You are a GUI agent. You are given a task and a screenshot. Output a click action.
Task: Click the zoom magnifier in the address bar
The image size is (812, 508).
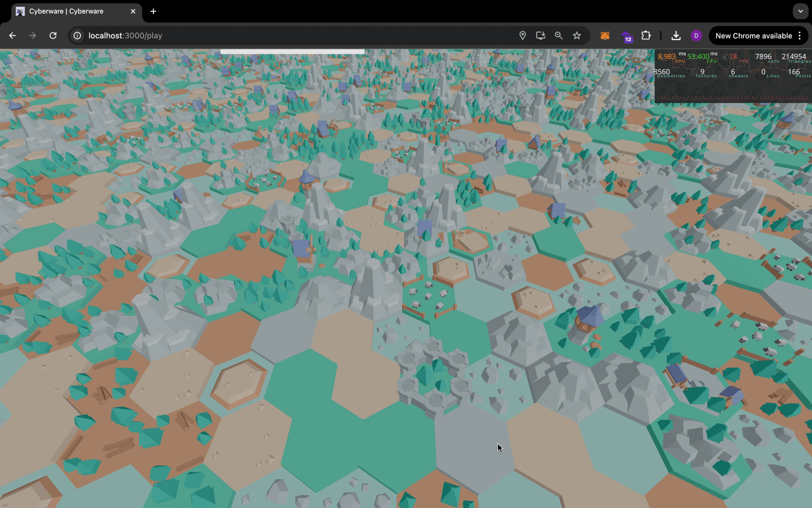559,36
